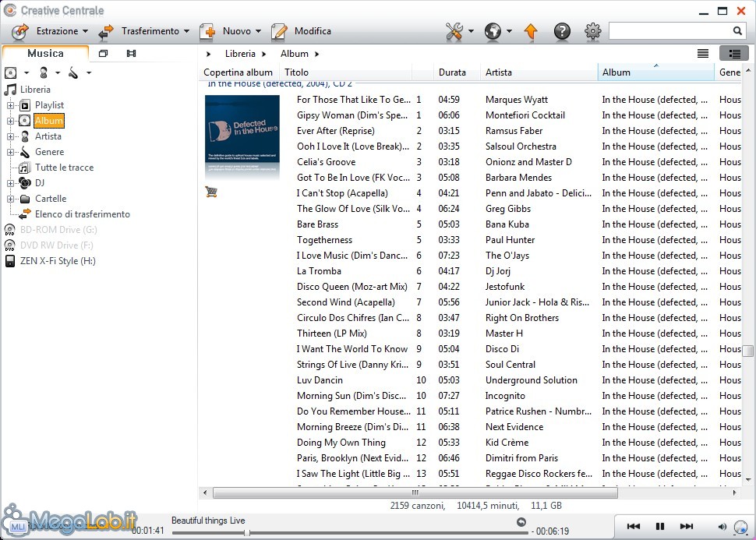The width and height of the screenshot is (756, 540).
Task: Click artist Dimitri from Paris
Action: click(521, 458)
